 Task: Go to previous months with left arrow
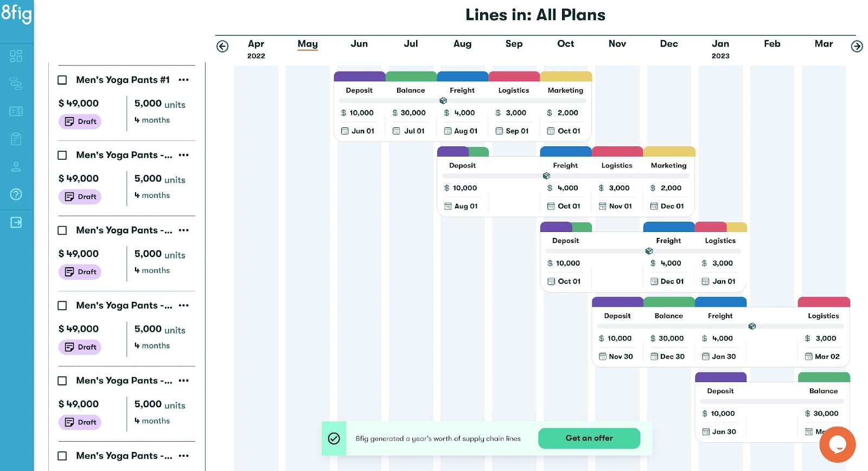(222, 47)
